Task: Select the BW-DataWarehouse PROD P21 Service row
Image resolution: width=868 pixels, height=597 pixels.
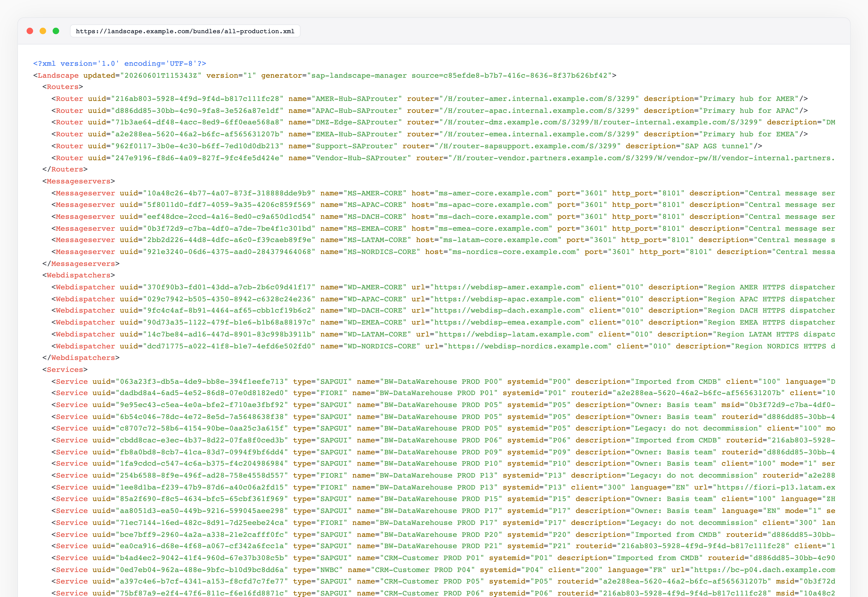Action: 443,546
